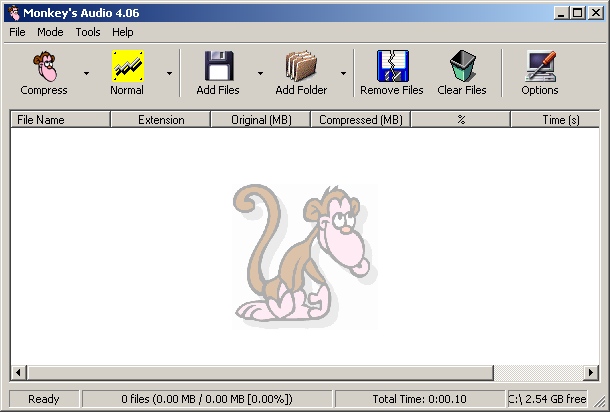Open the Tools menu

click(88, 32)
